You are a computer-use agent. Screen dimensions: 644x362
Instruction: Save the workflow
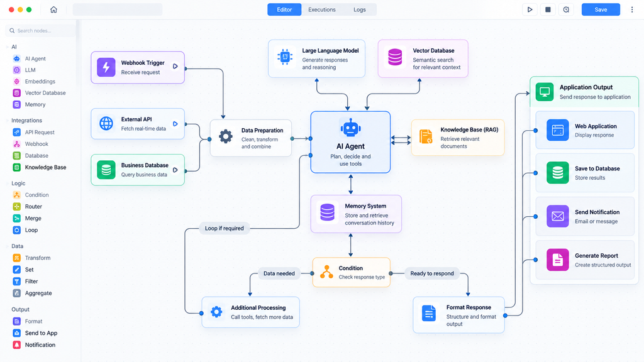pyautogui.click(x=601, y=9)
